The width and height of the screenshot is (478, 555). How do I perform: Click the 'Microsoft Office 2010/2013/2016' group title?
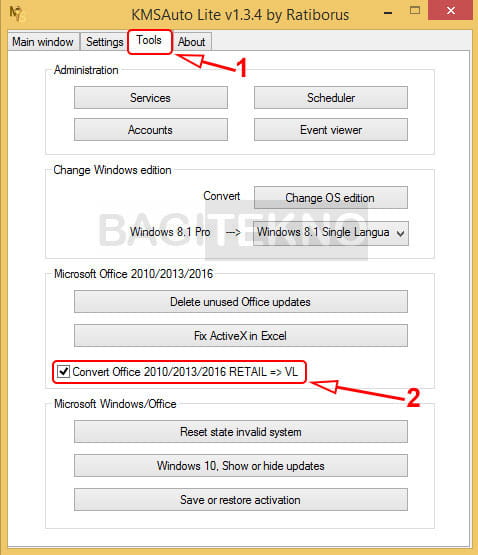click(133, 274)
